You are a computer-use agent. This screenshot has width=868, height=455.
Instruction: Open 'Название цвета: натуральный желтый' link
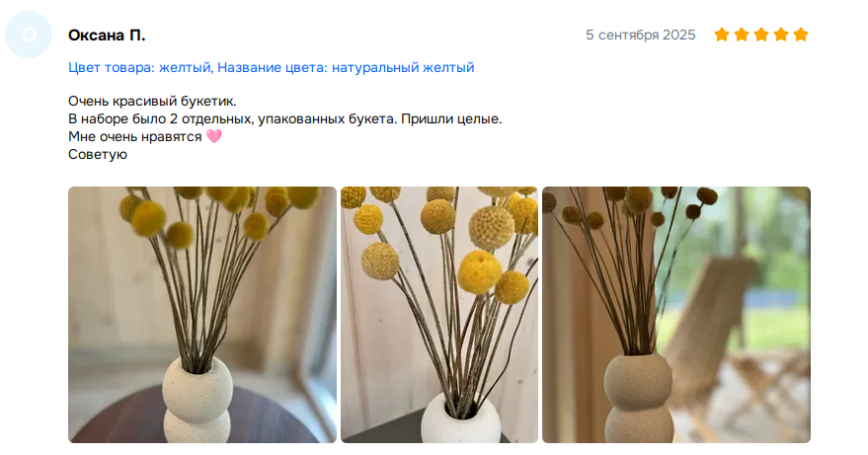346,67
